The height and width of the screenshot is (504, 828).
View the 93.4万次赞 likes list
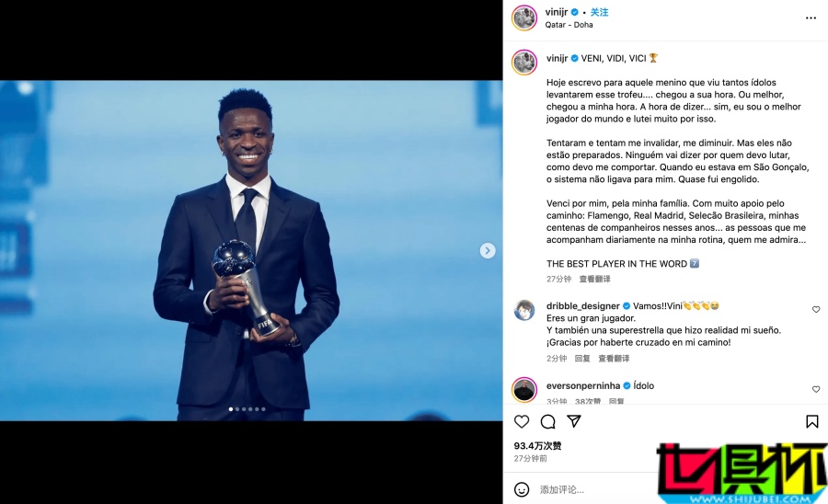pyautogui.click(x=537, y=445)
